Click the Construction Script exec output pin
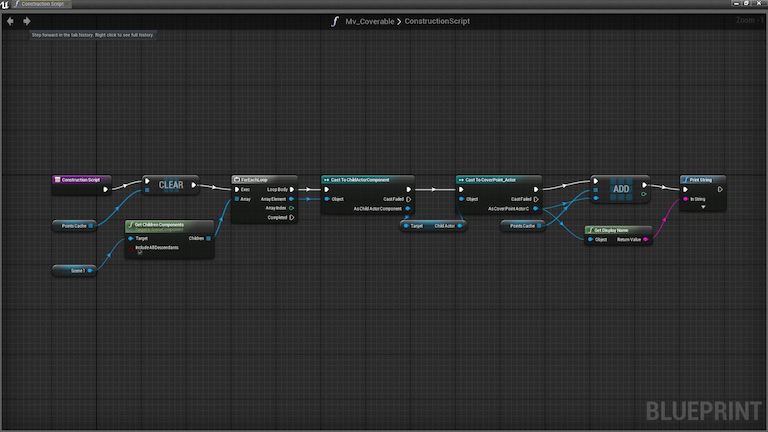This screenshot has height=432, width=768. pyautogui.click(x=105, y=190)
